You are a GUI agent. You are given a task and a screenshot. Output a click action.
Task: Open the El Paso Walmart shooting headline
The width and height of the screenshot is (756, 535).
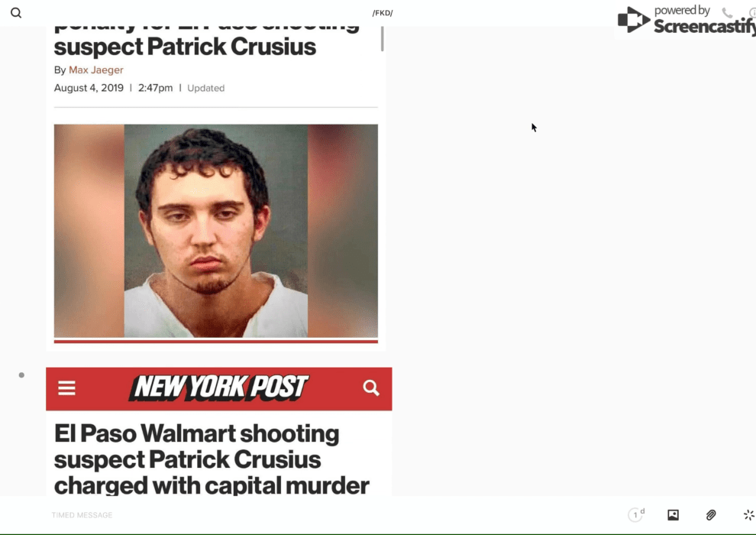click(x=212, y=459)
